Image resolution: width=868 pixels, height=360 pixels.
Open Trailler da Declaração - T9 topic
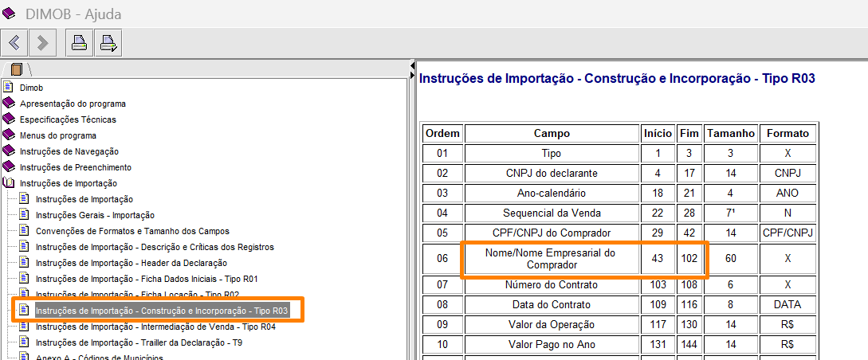click(139, 342)
